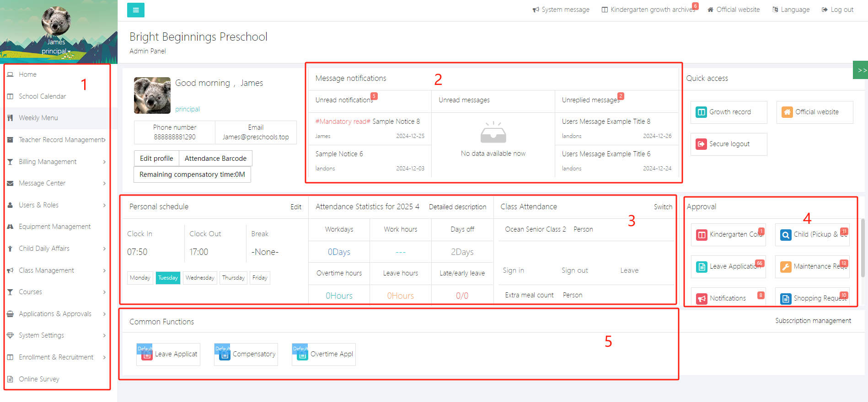Expand the System Settings sidebar menu
868x402 pixels.
pos(57,335)
